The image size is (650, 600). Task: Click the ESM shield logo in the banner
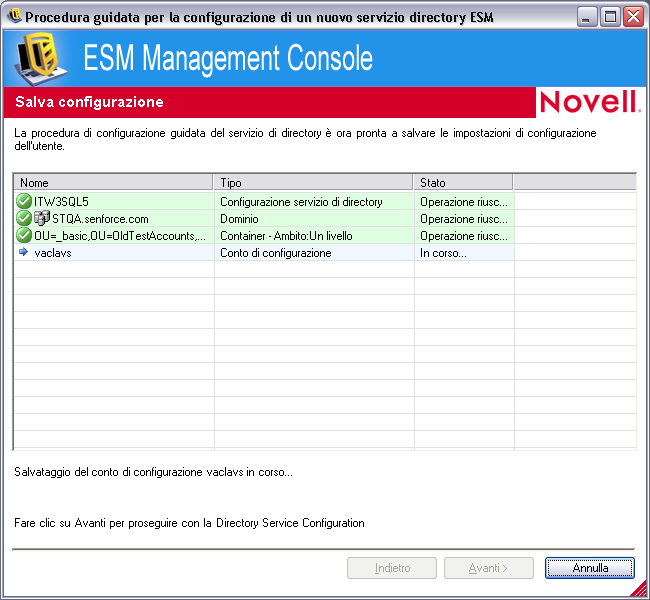click(x=40, y=58)
